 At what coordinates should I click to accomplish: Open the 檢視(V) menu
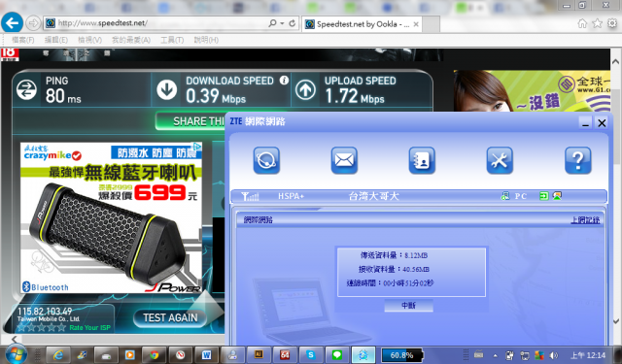pos(89,40)
